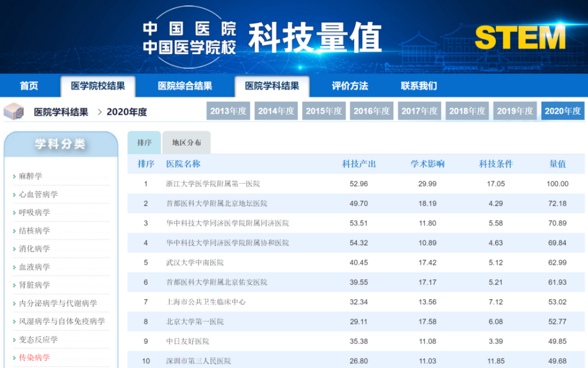The height and width of the screenshot is (368, 588).
Task: Click the book icon beside 医院学科结果
Action: [x=14, y=111]
